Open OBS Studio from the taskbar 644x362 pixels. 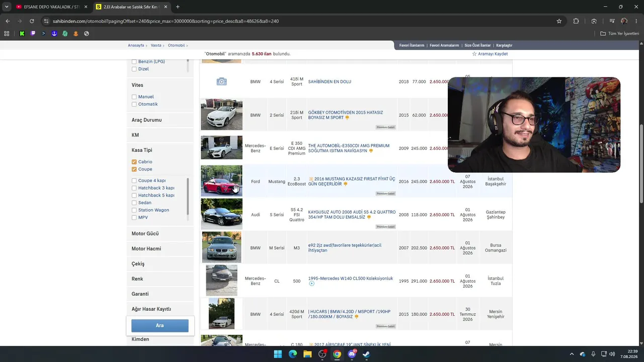[323, 354]
